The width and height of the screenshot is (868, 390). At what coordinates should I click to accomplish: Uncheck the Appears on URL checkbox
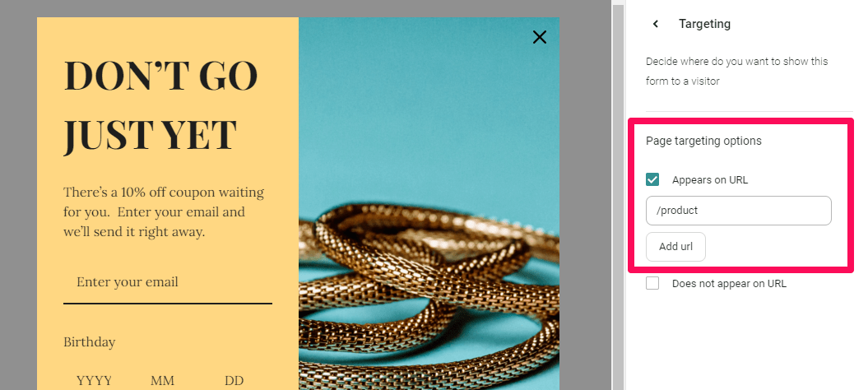(652, 179)
